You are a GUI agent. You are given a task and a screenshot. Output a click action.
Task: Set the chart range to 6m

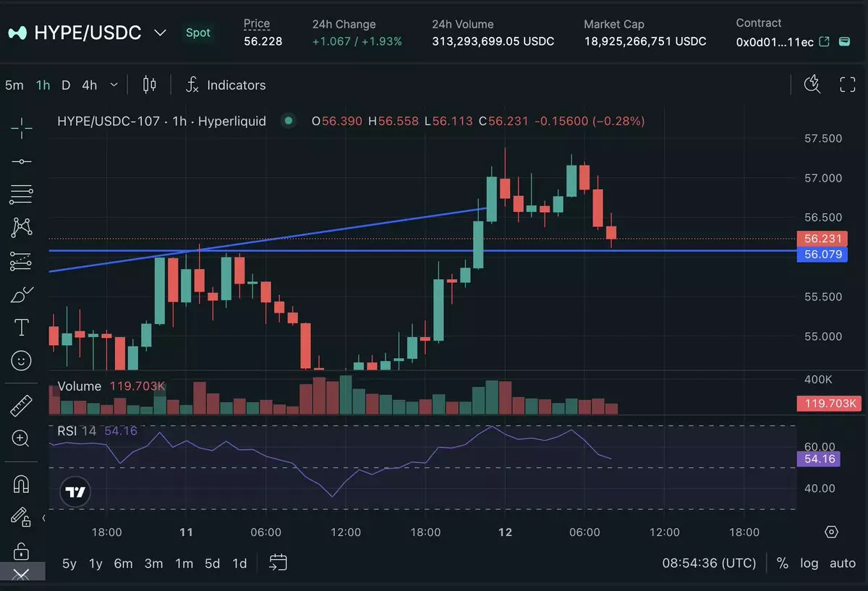coord(124,564)
